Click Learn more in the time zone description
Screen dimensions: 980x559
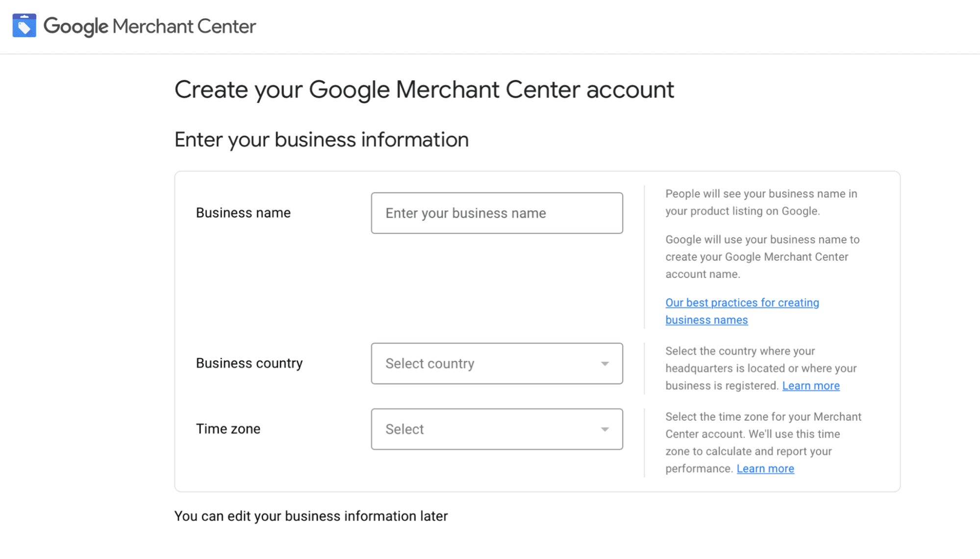(765, 468)
